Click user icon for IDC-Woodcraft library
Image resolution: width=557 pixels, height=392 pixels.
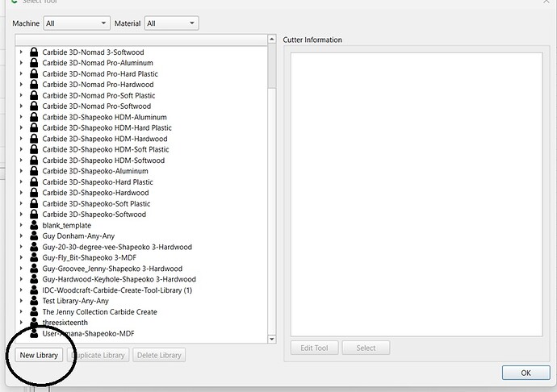pos(34,290)
